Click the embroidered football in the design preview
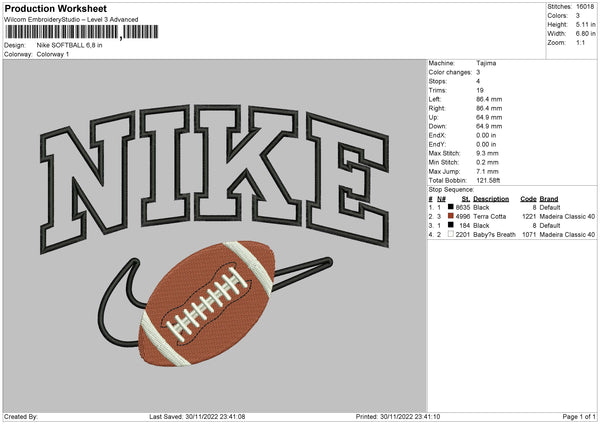This screenshot has width=600, height=424. coord(207,303)
